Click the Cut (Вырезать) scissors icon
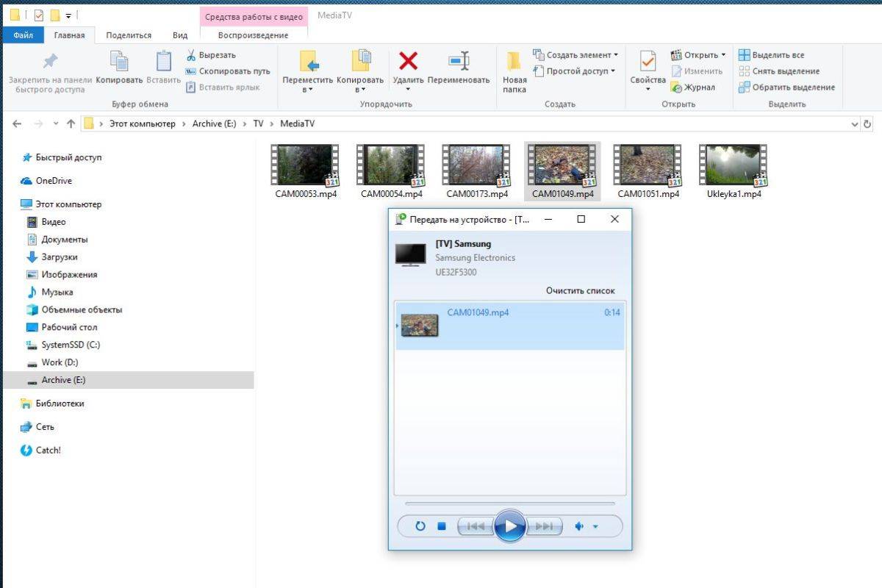Screen dimensions: 882x588 click(x=191, y=55)
